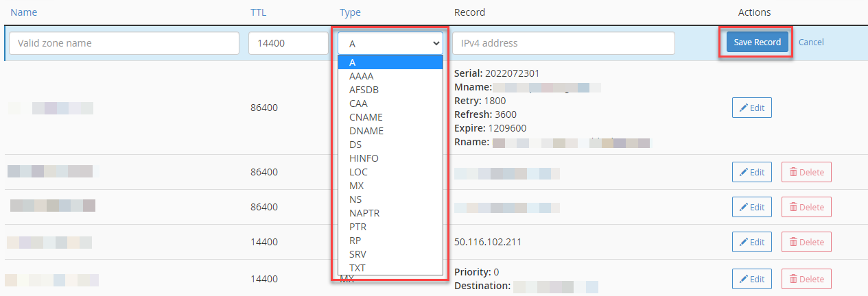Pick the CAA record type
The height and width of the screenshot is (296, 868).
coord(358,103)
